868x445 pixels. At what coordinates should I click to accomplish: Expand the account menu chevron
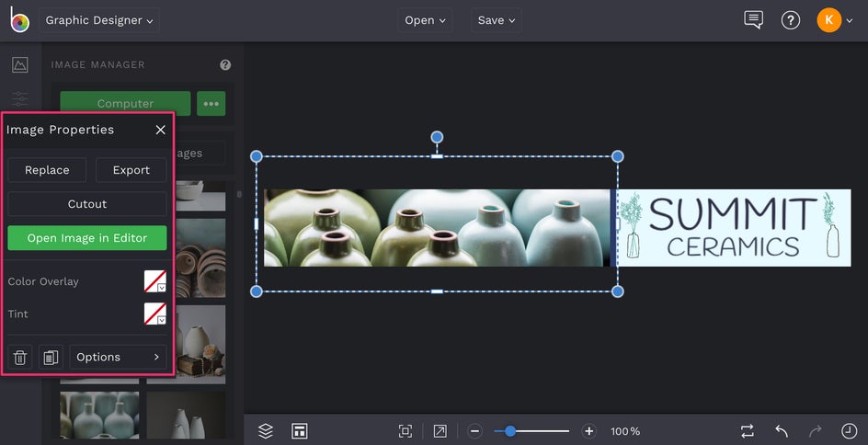coord(850,21)
